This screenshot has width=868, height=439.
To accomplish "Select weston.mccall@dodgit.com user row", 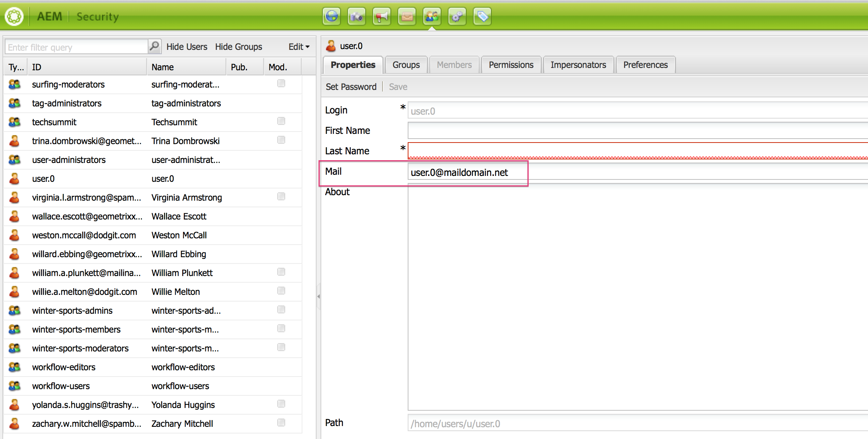I will pos(84,235).
